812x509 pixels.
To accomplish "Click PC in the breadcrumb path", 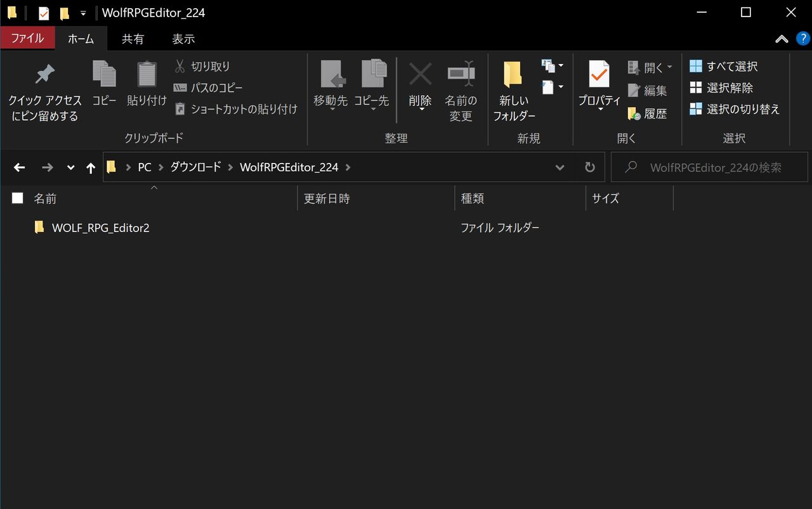I will coord(145,167).
